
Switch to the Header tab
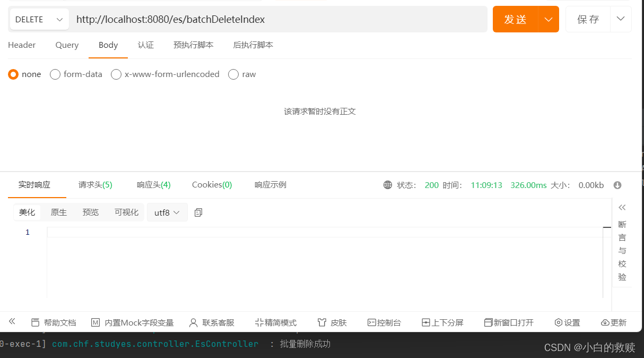[x=22, y=45]
